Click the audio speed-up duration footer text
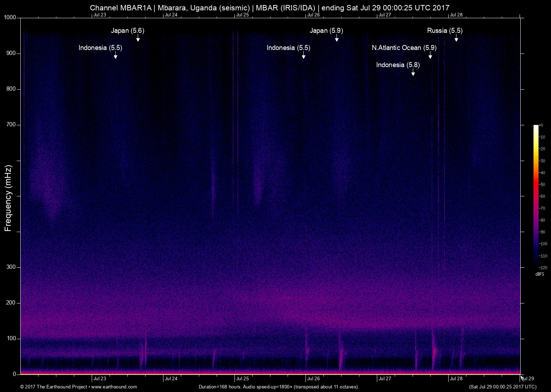The width and height of the screenshot is (551, 392). pos(279,387)
